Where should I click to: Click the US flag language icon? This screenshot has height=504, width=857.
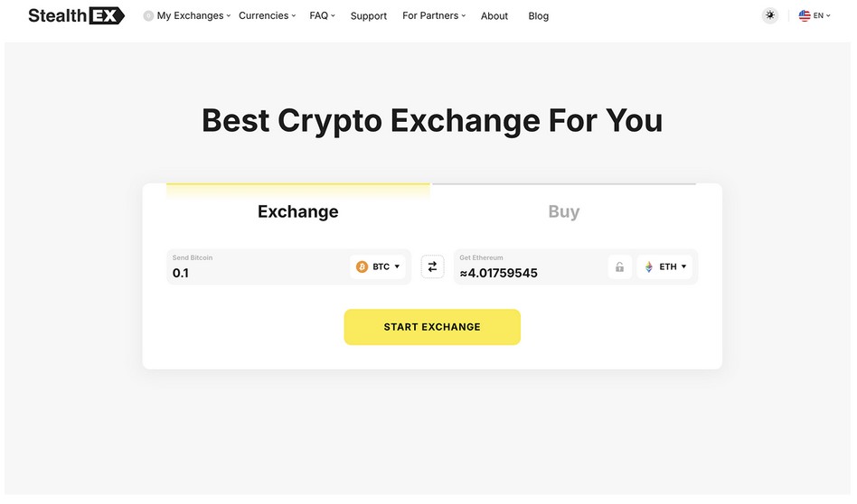click(804, 16)
